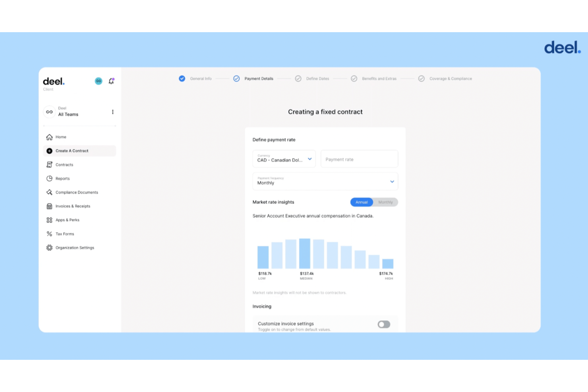Select the Create A Contract icon
588x392 pixels.
tap(49, 151)
